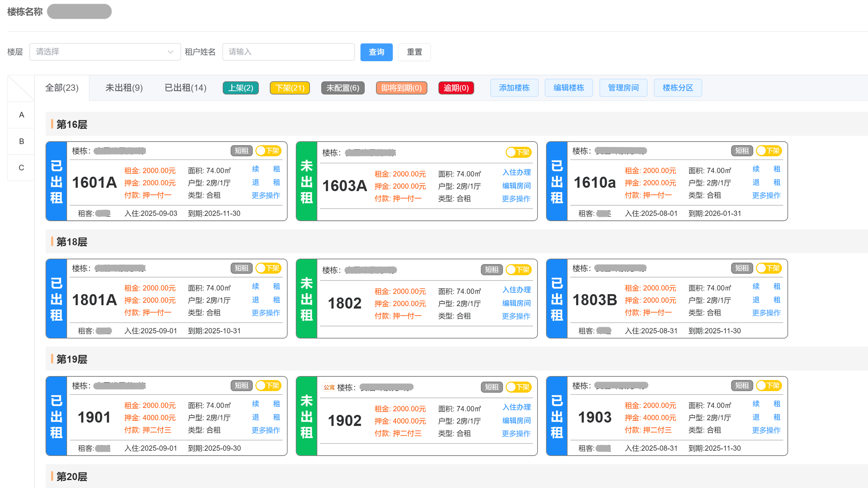The image size is (868, 488).
Task: Click the 短租 badge on room 1601A
Action: [x=241, y=150]
